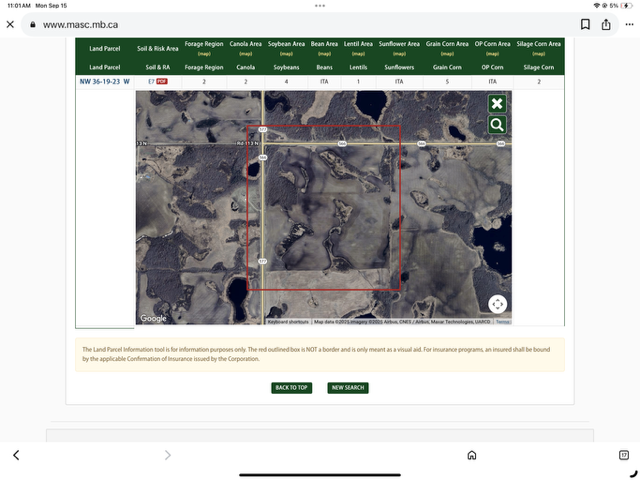Close the map with the green X icon
Screen dimensions: 640x480
pyautogui.click(x=497, y=104)
